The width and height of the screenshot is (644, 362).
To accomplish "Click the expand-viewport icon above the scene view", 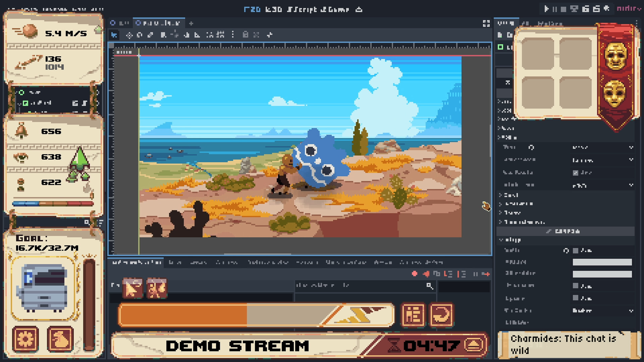I will click(487, 23).
